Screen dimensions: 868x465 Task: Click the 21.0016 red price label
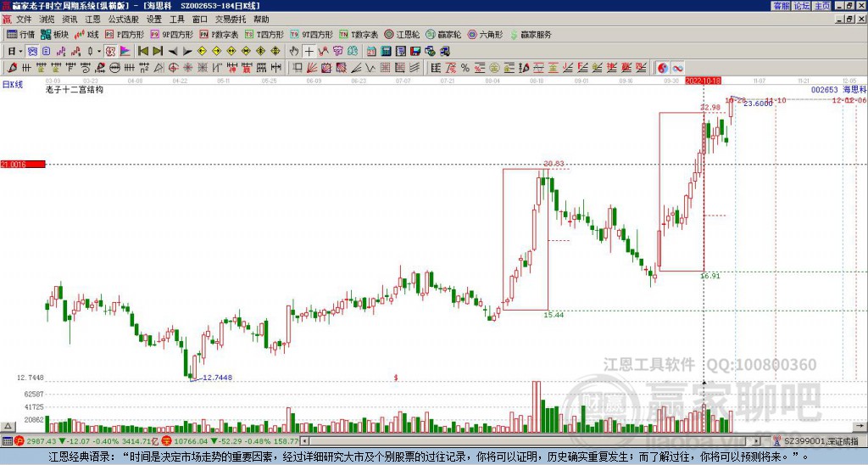click(x=23, y=165)
